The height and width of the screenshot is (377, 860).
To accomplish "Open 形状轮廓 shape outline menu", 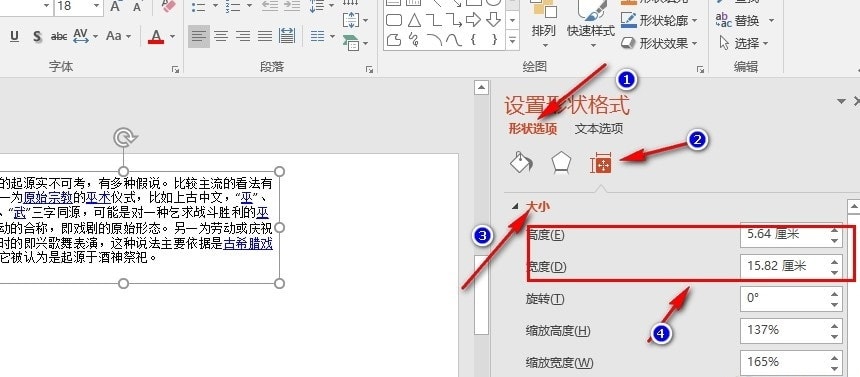I will pyautogui.click(x=660, y=21).
